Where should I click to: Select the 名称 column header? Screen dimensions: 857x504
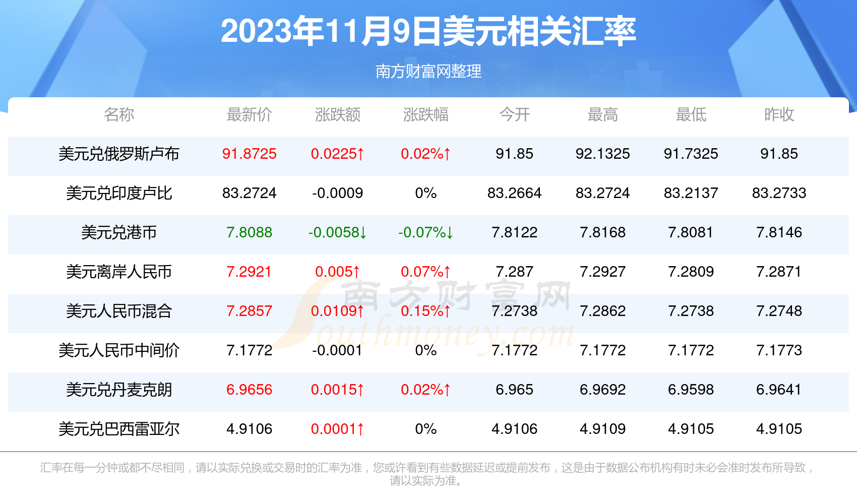coord(119,114)
